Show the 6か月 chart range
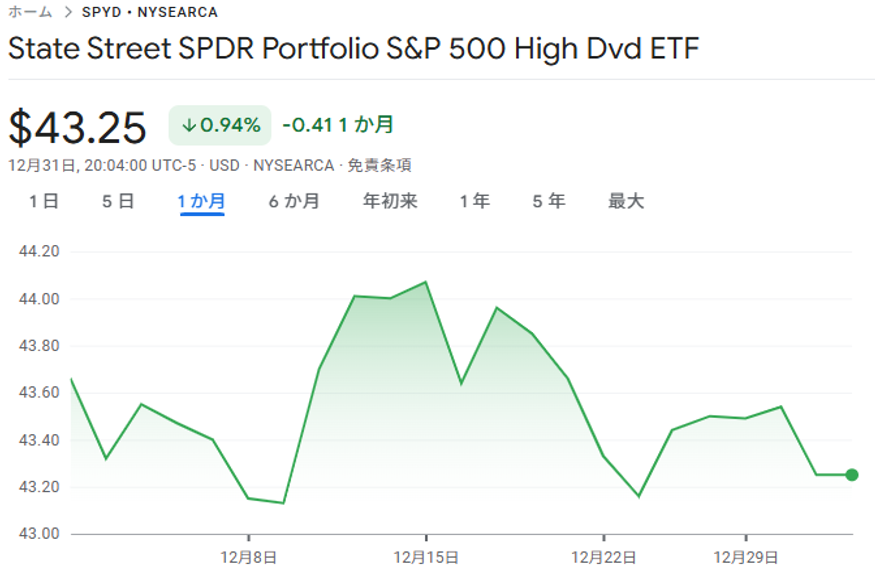The height and width of the screenshot is (581, 875). (294, 201)
